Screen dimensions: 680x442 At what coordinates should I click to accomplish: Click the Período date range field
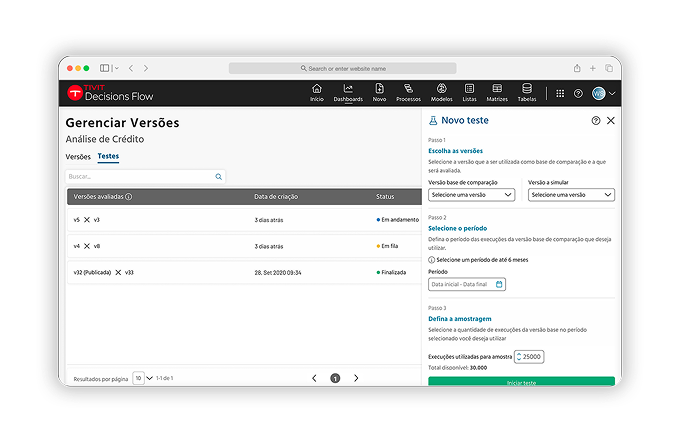coord(467,284)
